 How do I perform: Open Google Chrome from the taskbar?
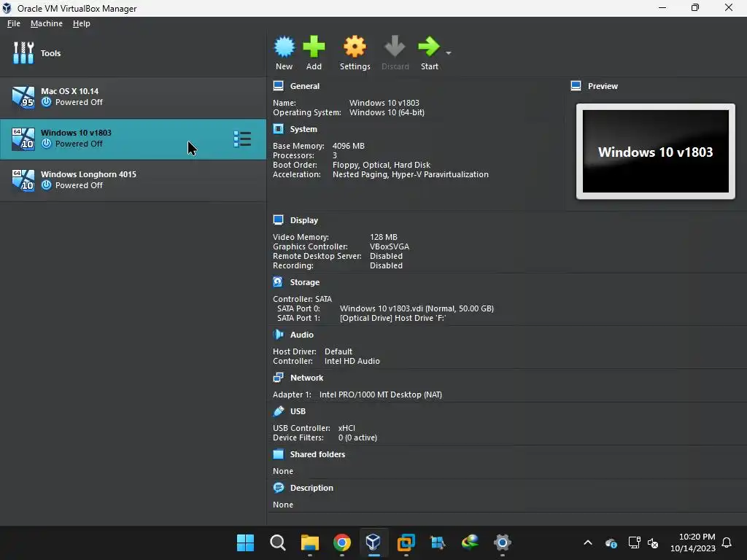[x=342, y=542]
